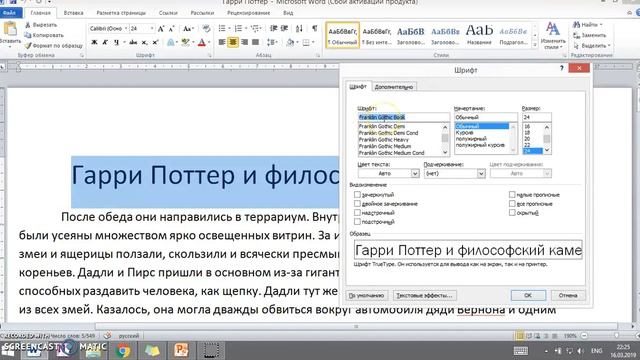The height and width of the screenshot is (360, 640).
Task: Increase font size with grow font icon
Action: [161, 29]
